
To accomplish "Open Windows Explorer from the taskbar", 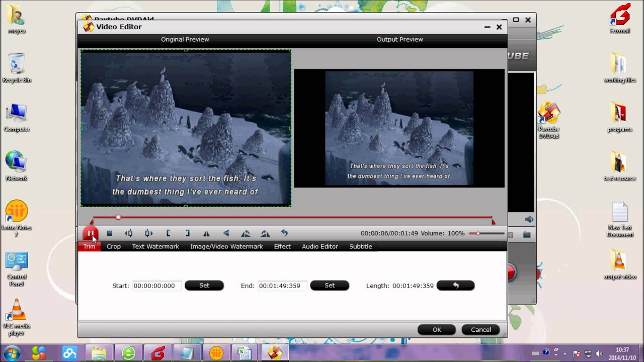I will (99, 353).
